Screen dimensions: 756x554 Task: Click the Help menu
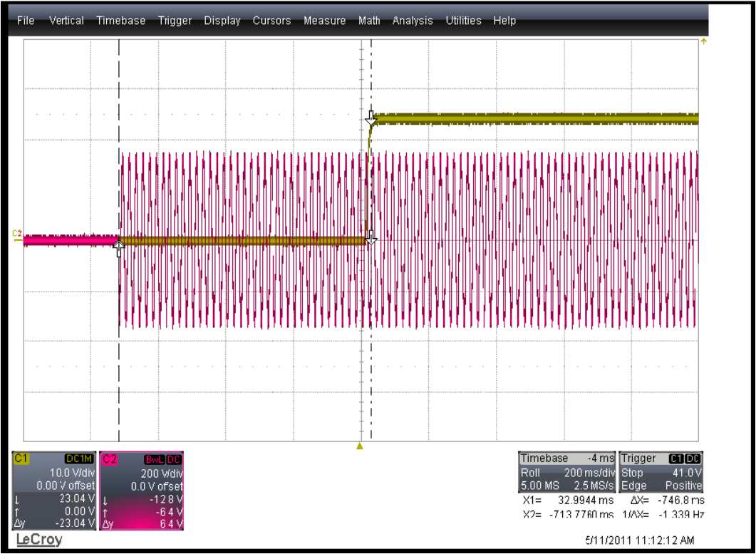[x=504, y=21]
